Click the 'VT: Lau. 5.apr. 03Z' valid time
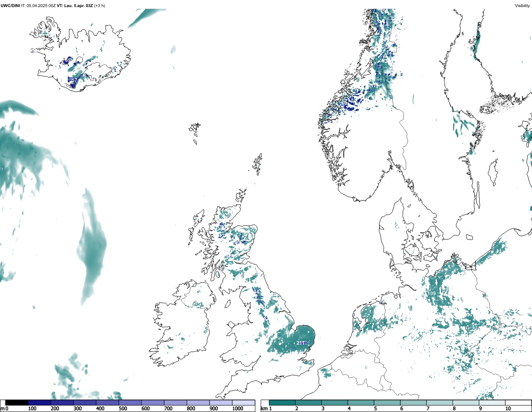The image size is (532, 412). (75, 6)
